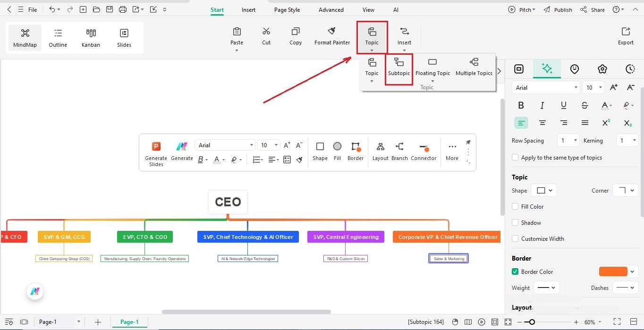Viewport: 644px width, 330px height.
Task: Open Connector options in floating toolbar
Action: tap(424, 151)
